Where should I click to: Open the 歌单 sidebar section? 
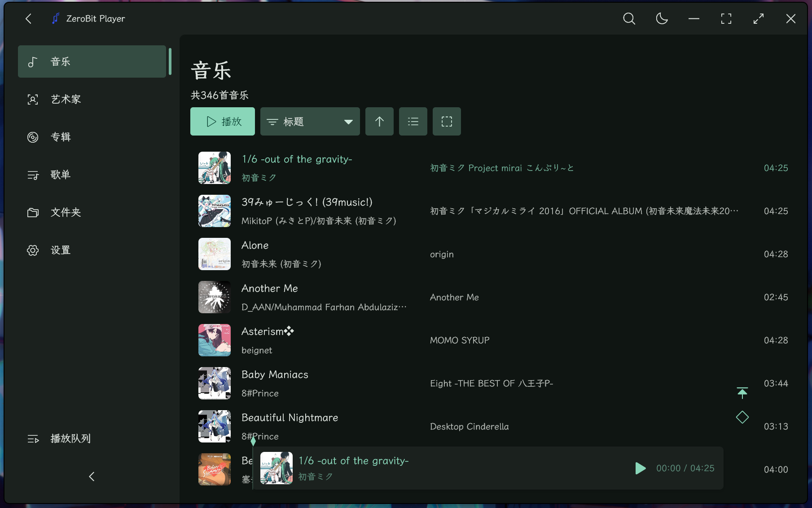pos(92,175)
